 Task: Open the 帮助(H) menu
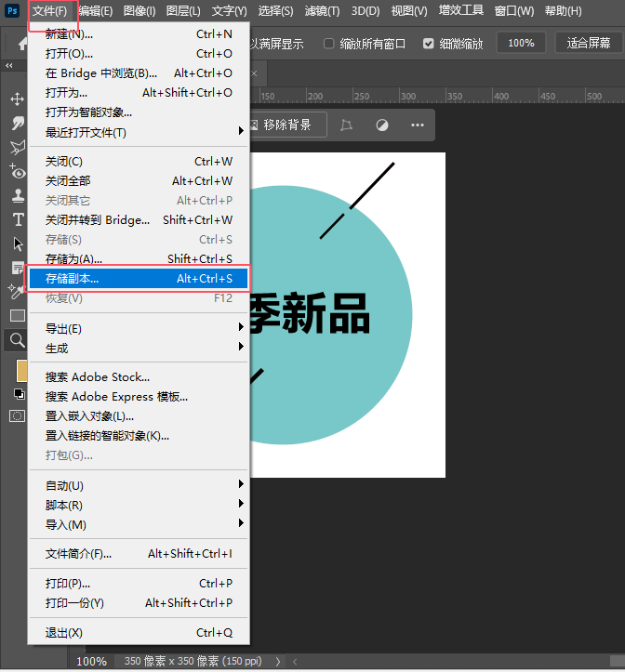click(x=563, y=11)
